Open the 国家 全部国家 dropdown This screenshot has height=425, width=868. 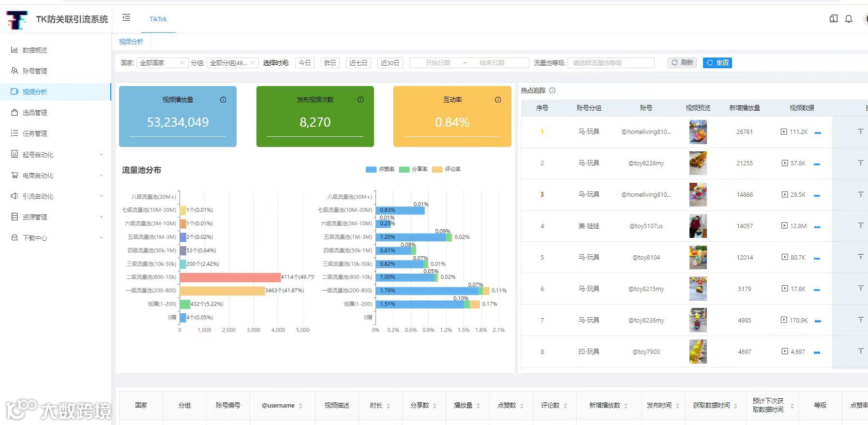tap(162, 63)
